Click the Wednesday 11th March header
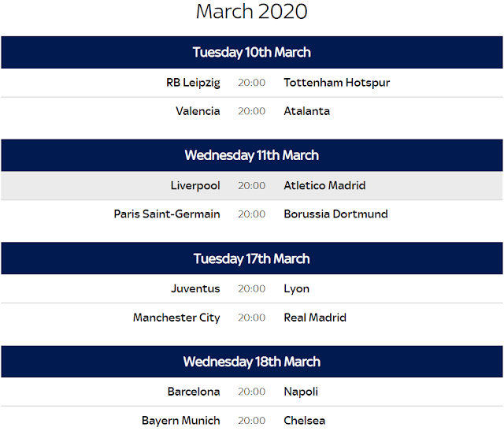 [252, 155]
